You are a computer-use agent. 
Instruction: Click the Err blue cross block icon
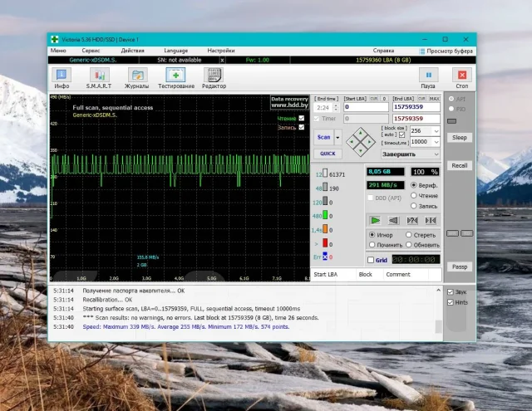pos(325,257)
